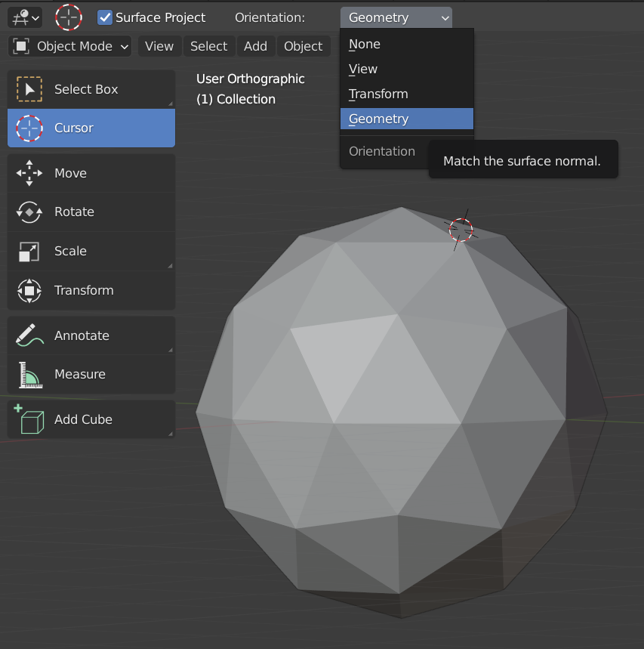Open the editor type selector
The width and height of the screenshot is (644, 649).
pos(25,18)
